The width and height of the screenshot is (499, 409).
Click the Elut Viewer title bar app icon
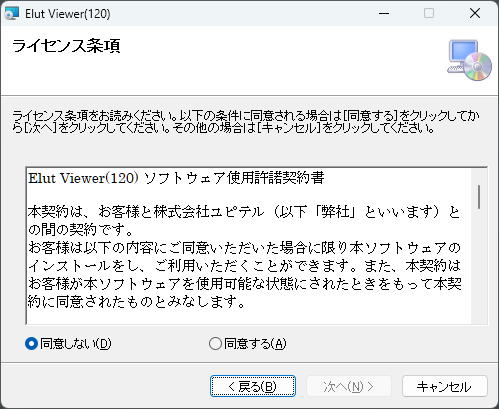pyautogui.click(x=12, y=14)
